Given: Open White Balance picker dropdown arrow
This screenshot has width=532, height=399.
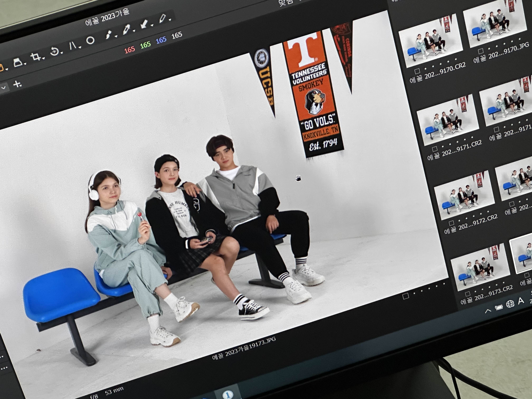Looking at the screenshot, I should (x=134, y=31).
